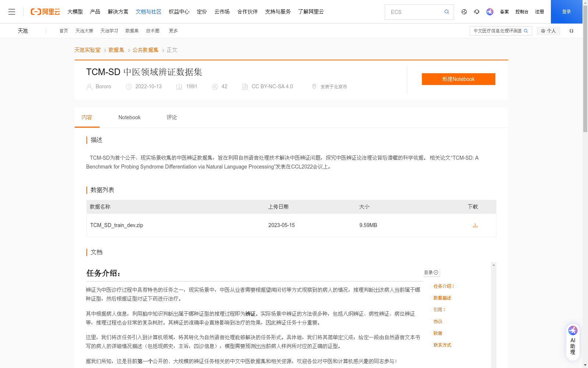Open 首页 in Tianchi nav
This screenshot has height=368, width=588.
click(x=64, y=31)
